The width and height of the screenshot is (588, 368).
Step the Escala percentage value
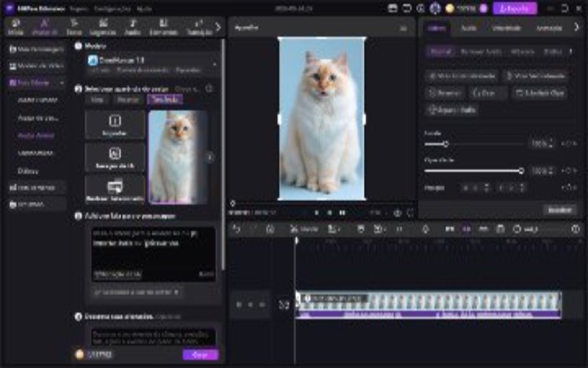pos(551,144)
